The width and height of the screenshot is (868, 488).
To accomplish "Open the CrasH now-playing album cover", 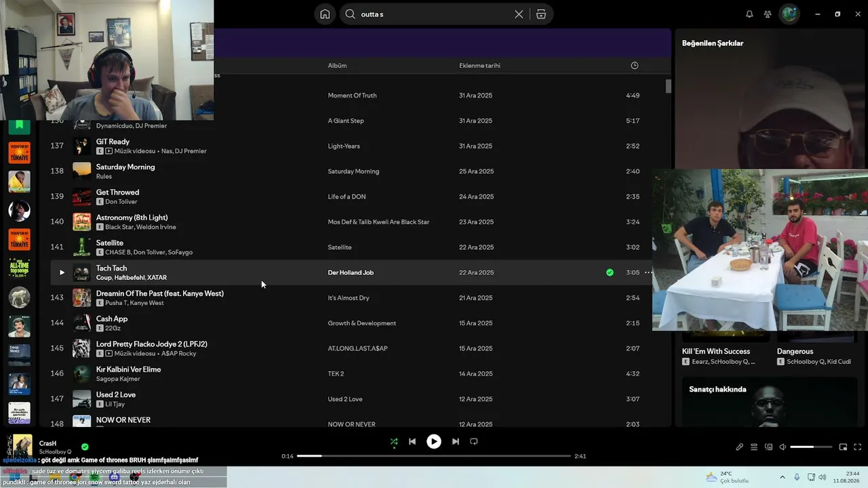I will [19, 447].
